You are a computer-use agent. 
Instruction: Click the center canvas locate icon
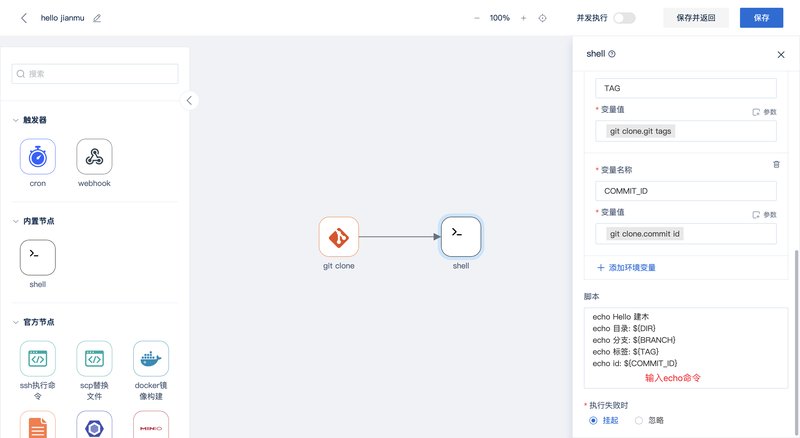[x=543, y=18]
